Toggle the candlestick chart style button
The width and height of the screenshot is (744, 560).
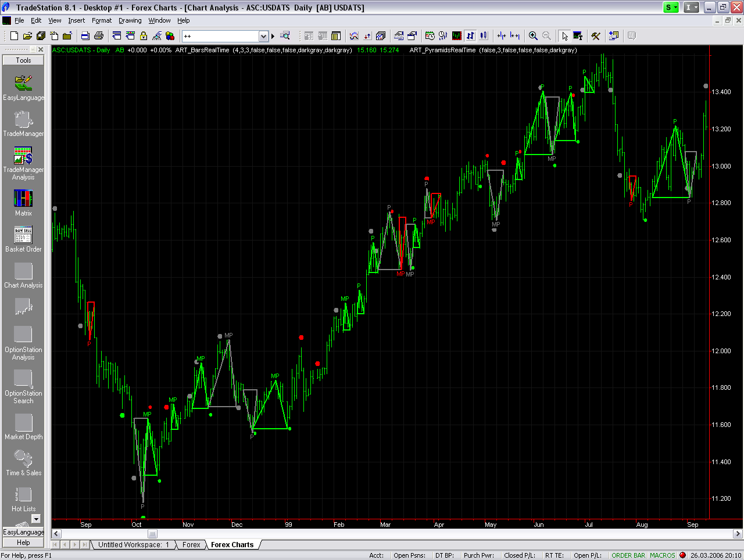[x=484, y=36]
